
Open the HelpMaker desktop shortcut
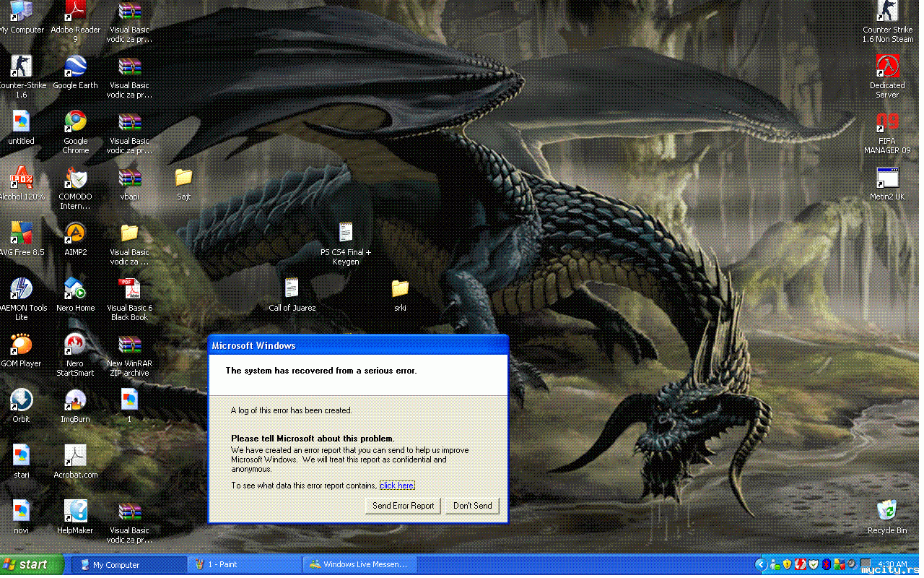[75, 517]
